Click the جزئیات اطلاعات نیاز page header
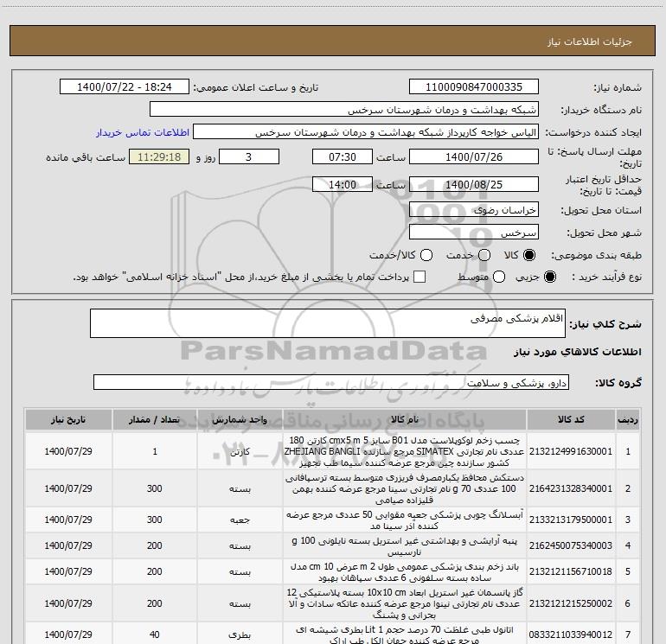The height and width of the screenshot is (644, 666). tap(590, 41)
